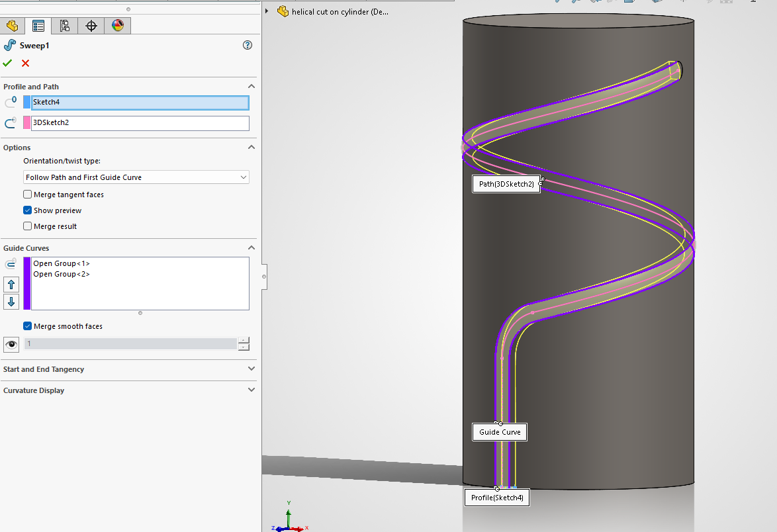This screenshot has width=777, height=532.
Task: Expand the Curvature Display section
Action: click(x=251, y=390)
